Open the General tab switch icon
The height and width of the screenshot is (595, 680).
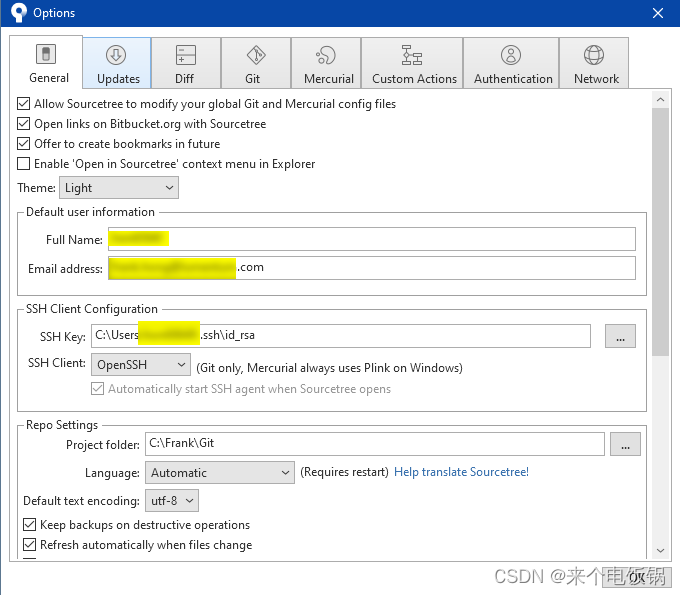click(x=46, y=54)
